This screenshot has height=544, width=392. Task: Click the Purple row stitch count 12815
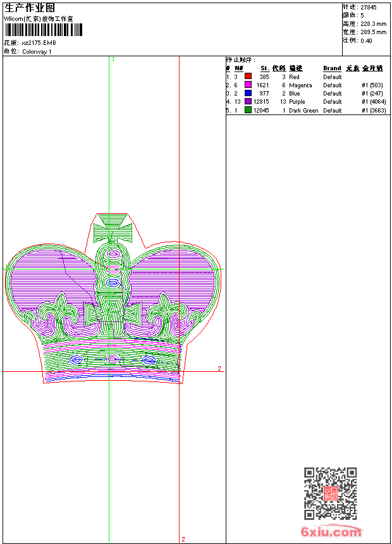pyautogui.click(x=261, y=102)
